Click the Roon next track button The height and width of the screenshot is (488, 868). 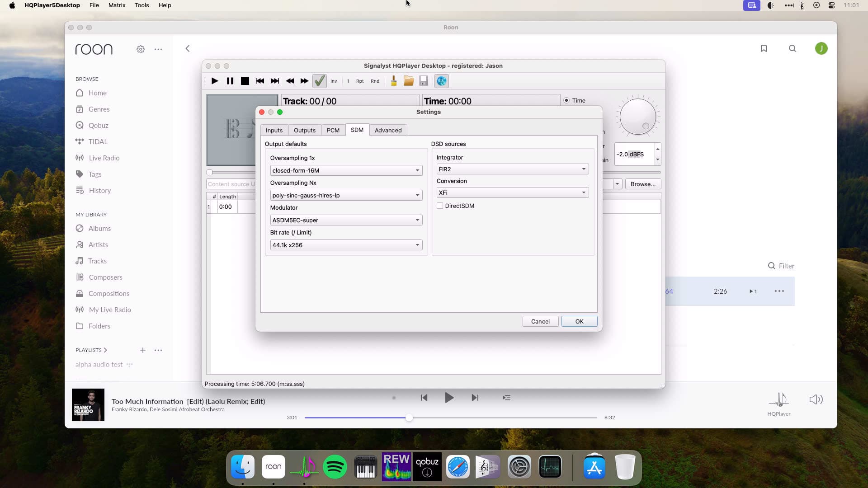tap(475, 398)
